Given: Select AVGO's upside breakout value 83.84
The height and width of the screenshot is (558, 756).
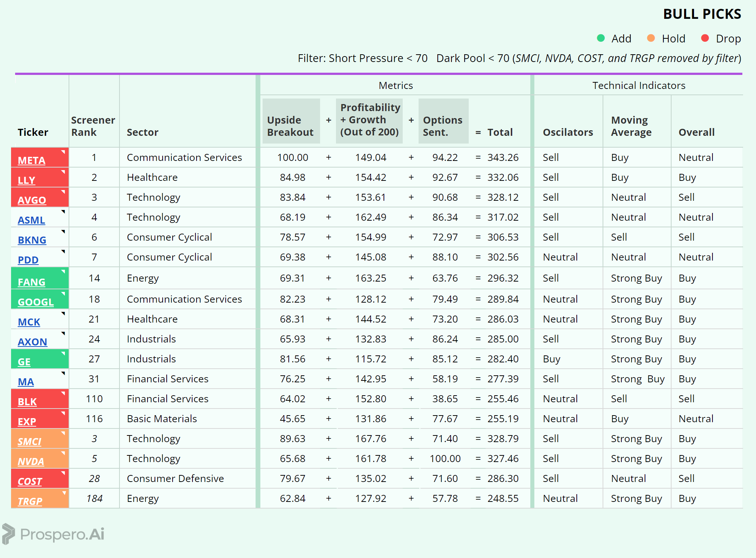Looking at the screenshot, I should pyautogui.click(x=292, y=197).
